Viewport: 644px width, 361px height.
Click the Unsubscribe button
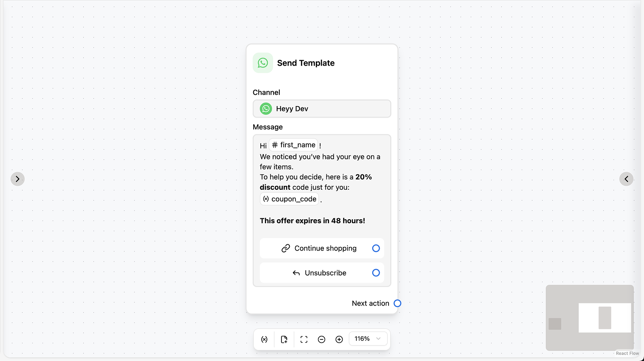tap(322, 273)
